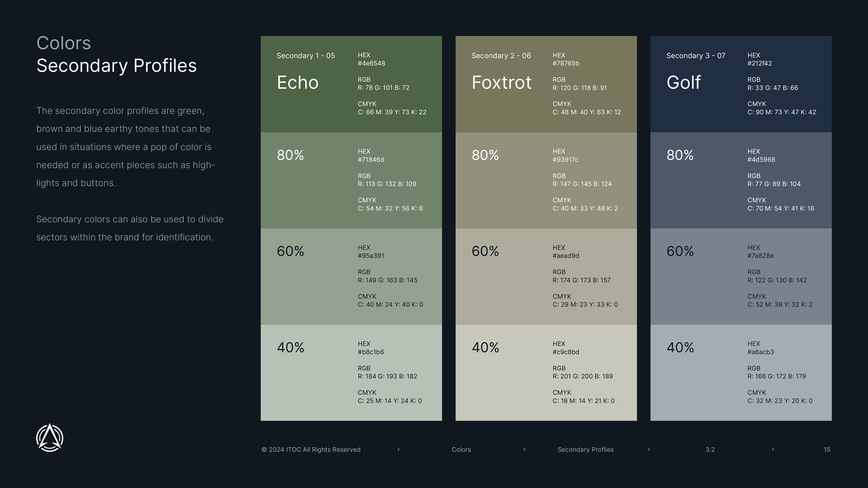
Task: Click the copyright 2024 ITOC footer text
Action: click(x=311, y=450)
